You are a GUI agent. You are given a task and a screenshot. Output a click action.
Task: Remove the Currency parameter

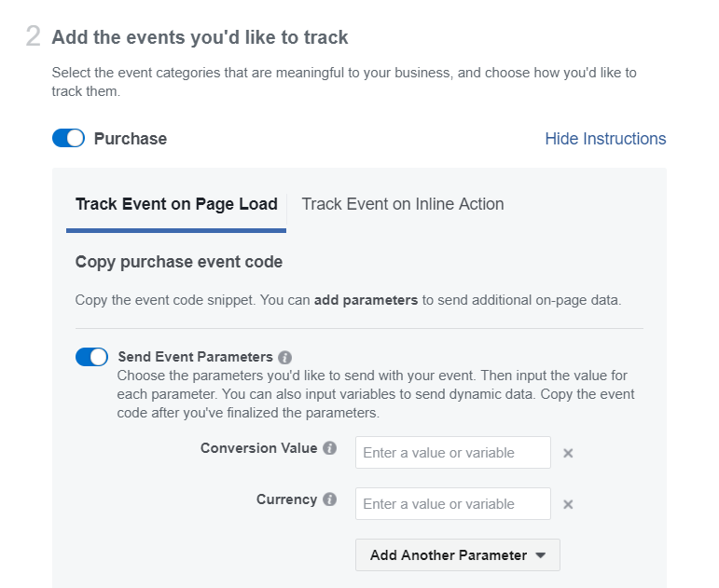pos(568,504)
